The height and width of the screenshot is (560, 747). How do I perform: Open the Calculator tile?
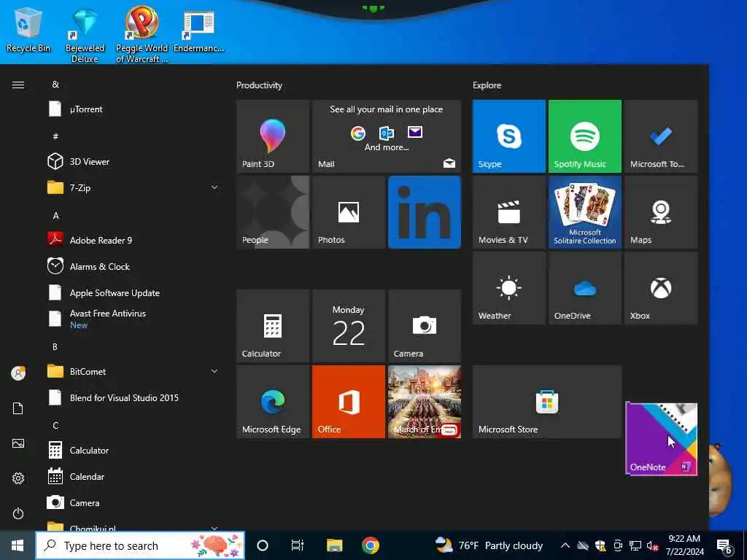pyautogui.click(x=273, y=326)
